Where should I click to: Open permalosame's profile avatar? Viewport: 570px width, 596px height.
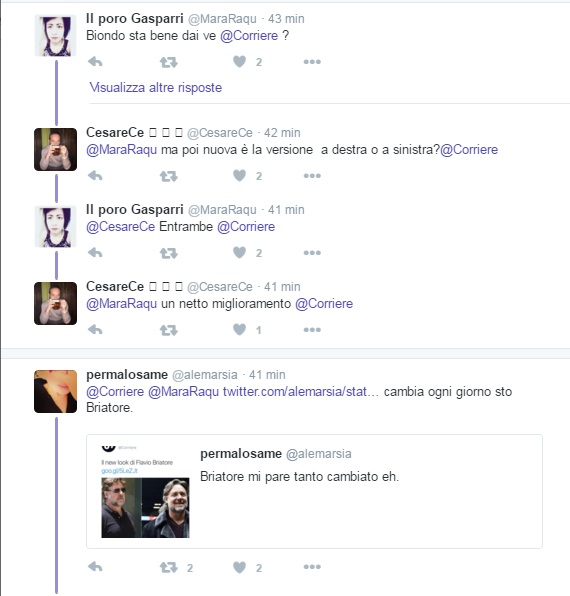click(x=55, y=392)
